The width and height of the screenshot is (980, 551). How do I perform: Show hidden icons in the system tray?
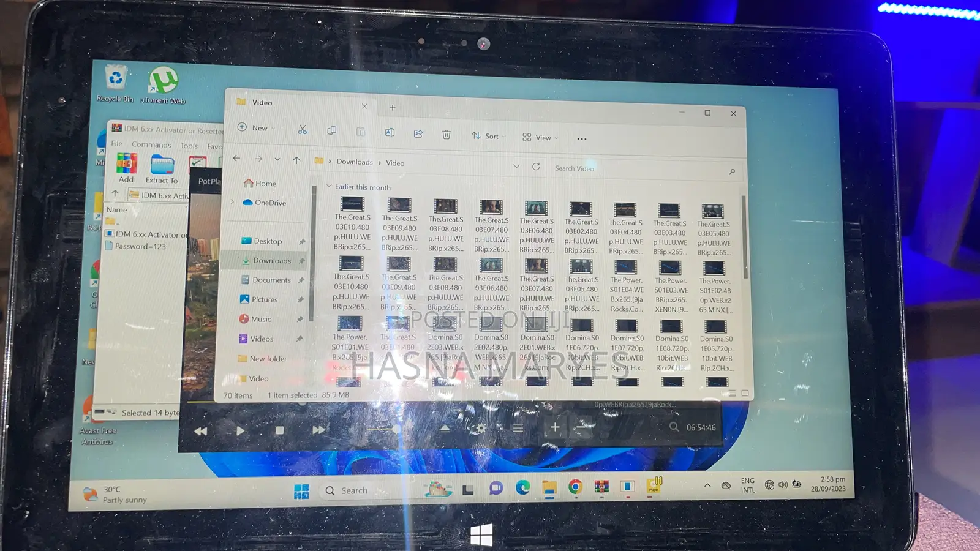pyautogui.click(x=707, y=485)
